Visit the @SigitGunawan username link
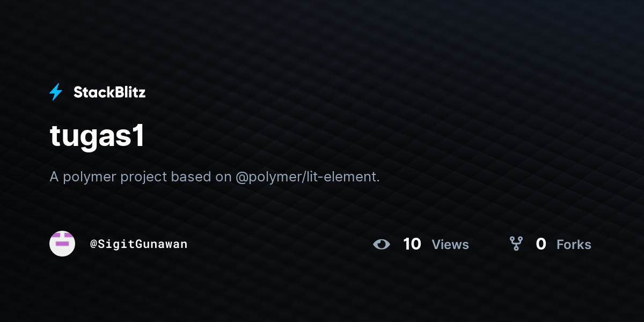 138,244
